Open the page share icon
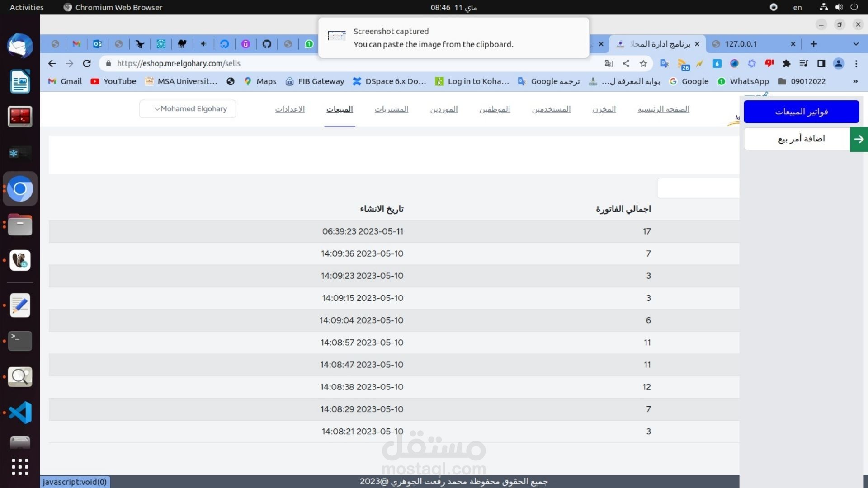868x488 pixels. pos(626,64)
